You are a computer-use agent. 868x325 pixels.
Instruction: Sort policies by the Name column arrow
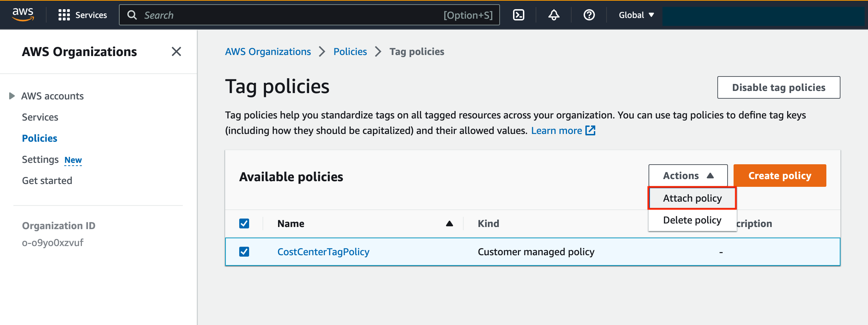[449, 223]
